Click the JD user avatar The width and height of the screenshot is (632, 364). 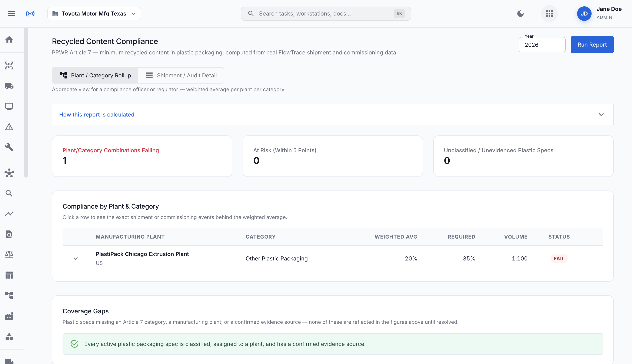pos(584,13)
